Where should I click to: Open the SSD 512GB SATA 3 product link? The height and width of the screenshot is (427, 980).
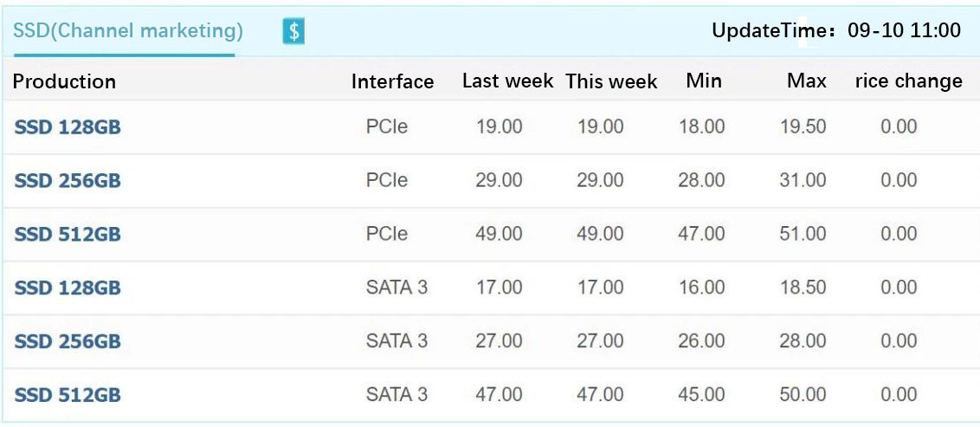tap(68, 395)
